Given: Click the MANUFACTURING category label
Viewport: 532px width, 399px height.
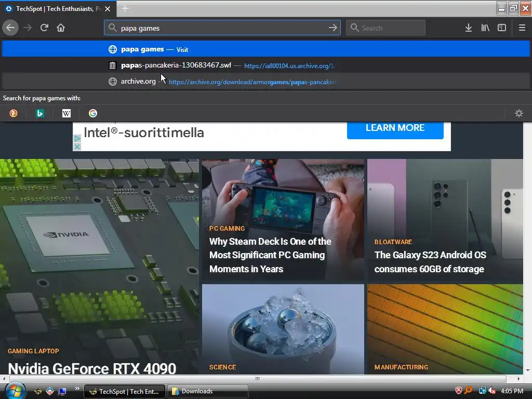Looking at the screenshot, I should tap(402, 367).
